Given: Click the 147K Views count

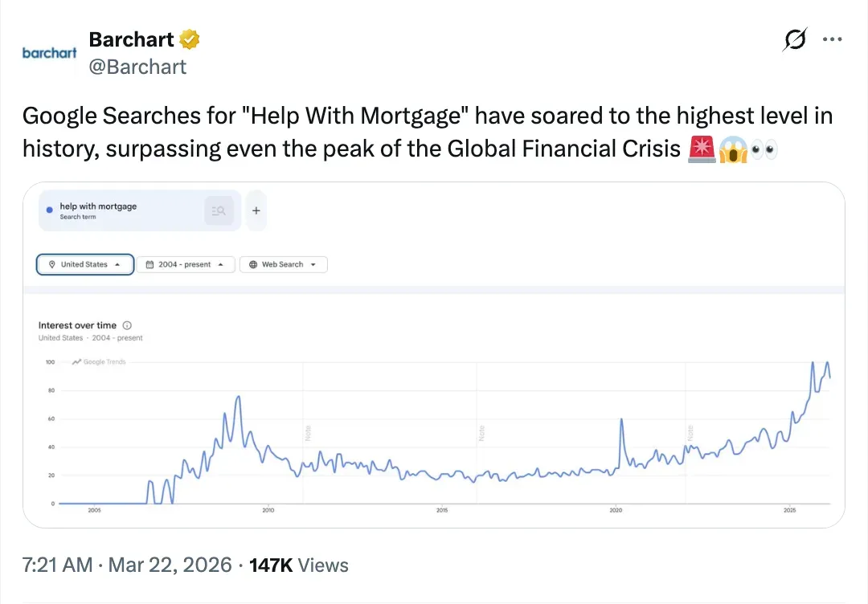Looking at the screenshot, I should click(x=299, y=565).
